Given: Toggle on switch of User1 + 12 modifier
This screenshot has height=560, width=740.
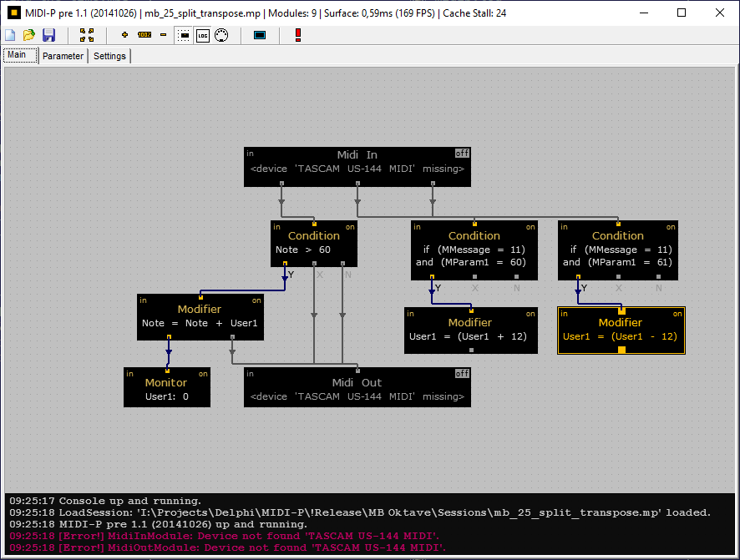Looking at the screenshot, I should tap(530, 314).
